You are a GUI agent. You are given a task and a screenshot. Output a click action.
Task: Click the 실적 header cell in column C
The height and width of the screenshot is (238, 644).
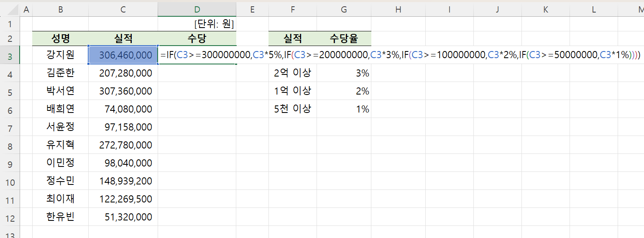(123, 38)
